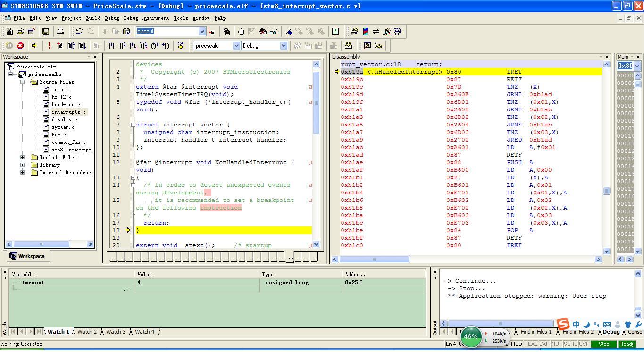
Task: Open the dispbuf find combo dropdown
Action: [x=202, y=31]
